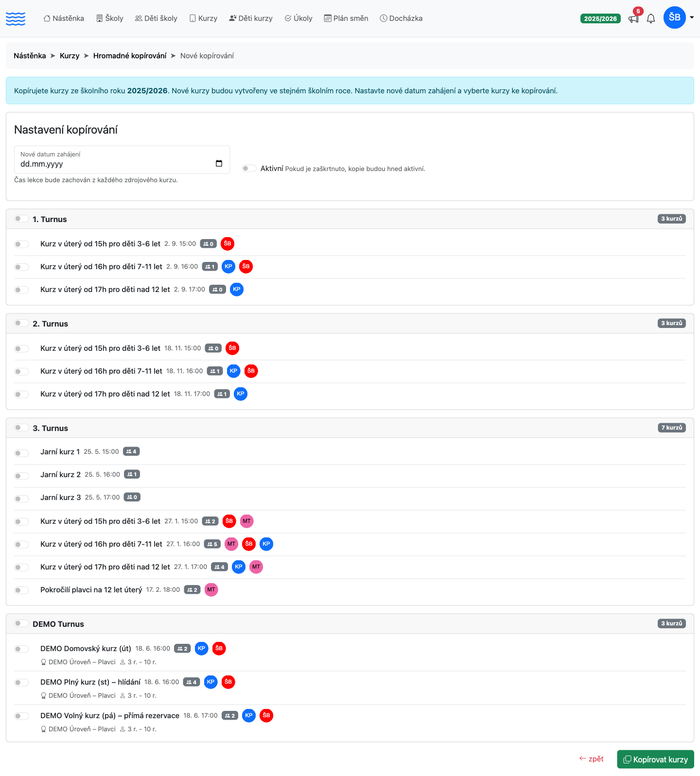The height and width of the screenshot is (776, 700).
Task: Click the wave logo icon
Action: (x=16, y=18)
